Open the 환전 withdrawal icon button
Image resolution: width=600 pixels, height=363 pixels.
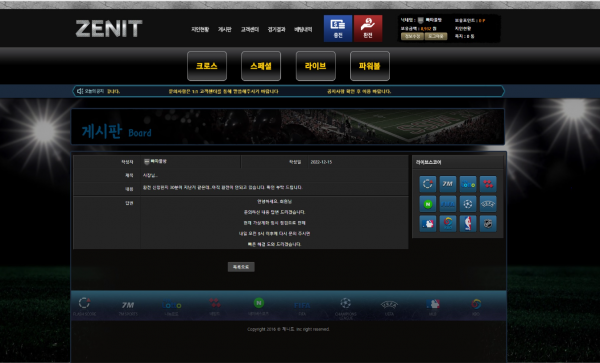(x=368, y=28)
